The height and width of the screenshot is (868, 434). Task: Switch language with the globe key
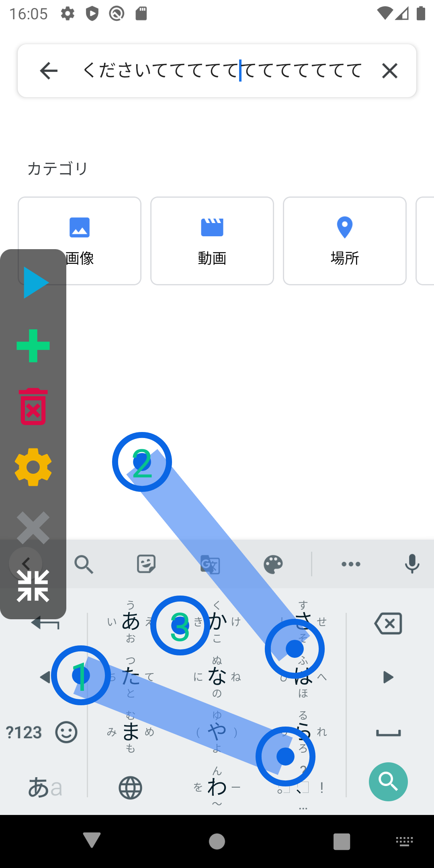(131, 788)
